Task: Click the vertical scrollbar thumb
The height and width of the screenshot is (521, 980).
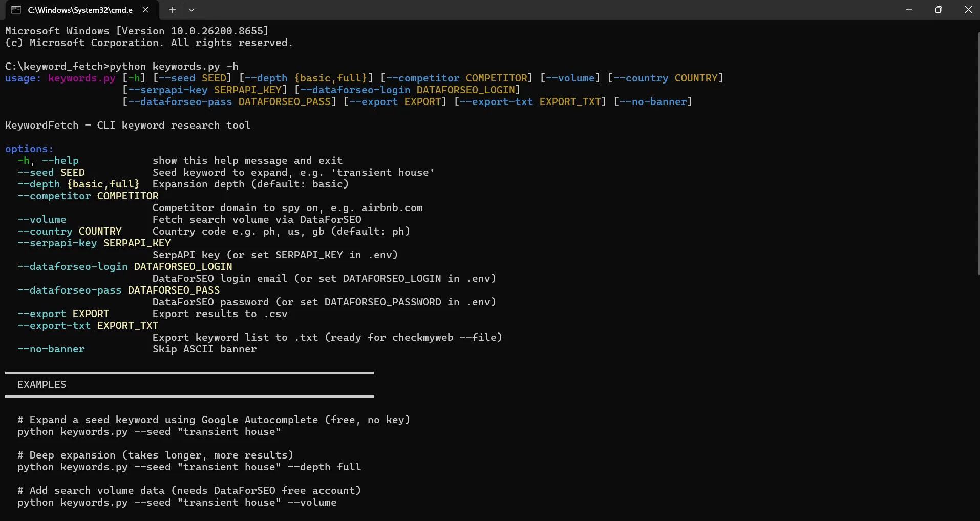Action: (978, 154)
